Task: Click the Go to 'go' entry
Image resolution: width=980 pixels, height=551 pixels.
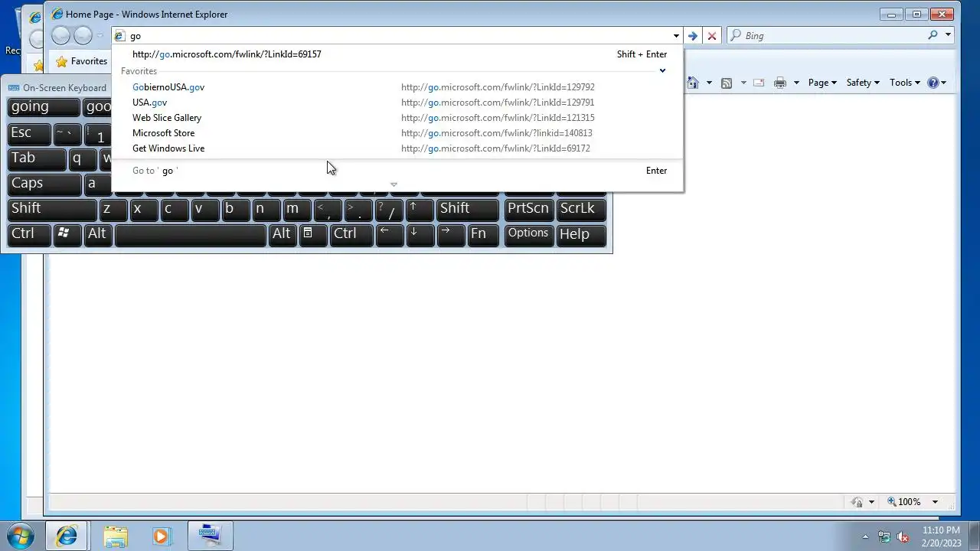Action: point(397,171)
